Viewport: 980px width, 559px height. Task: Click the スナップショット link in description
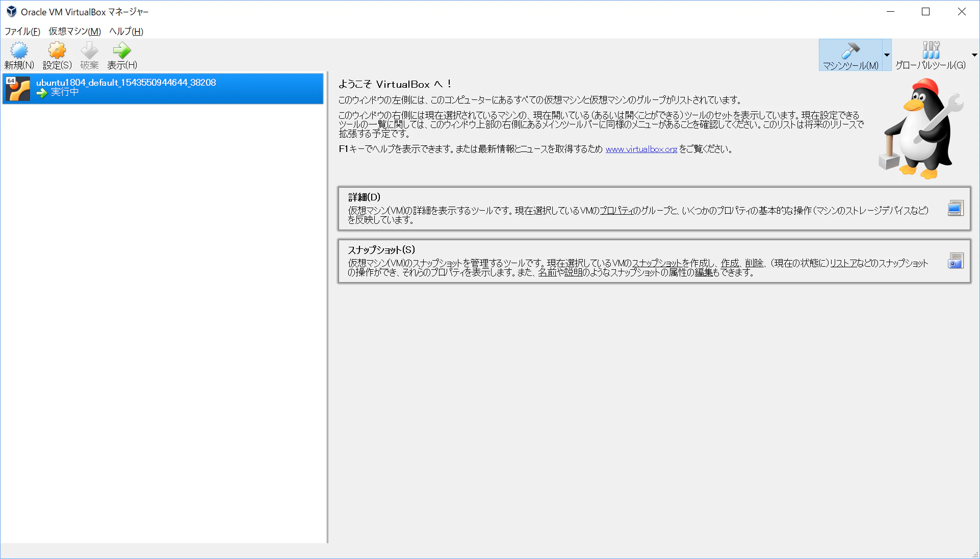coord(657,263)
